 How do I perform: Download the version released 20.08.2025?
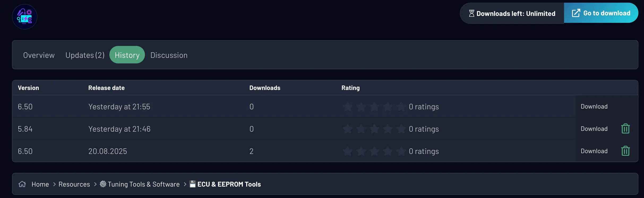(x=594, y=151)
